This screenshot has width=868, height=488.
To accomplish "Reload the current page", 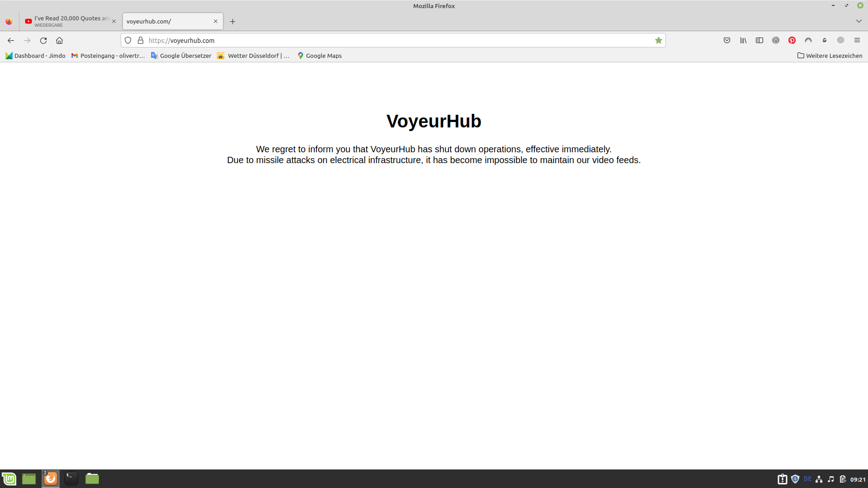I will click(43, 40).
